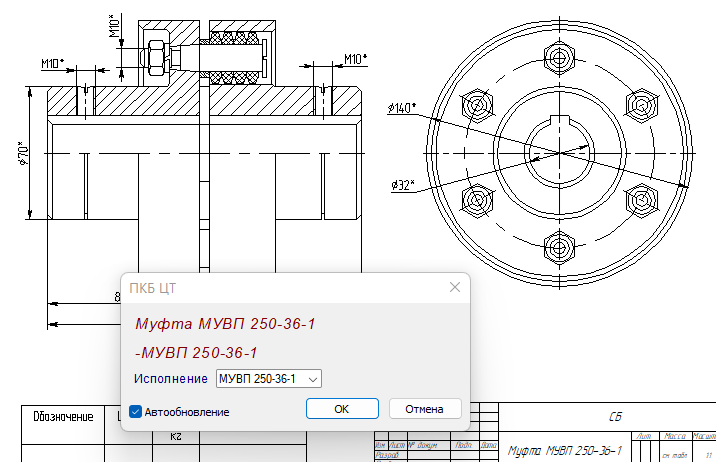This screenshot has height=462, width=716.
Task: Select the ø140* diameter dimension label
Action: pyautogui.click(x=404, y=107)
